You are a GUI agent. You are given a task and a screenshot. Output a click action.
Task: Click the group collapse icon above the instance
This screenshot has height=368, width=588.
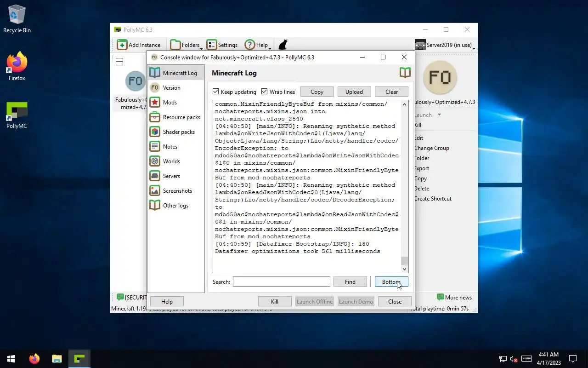(119, 62)
